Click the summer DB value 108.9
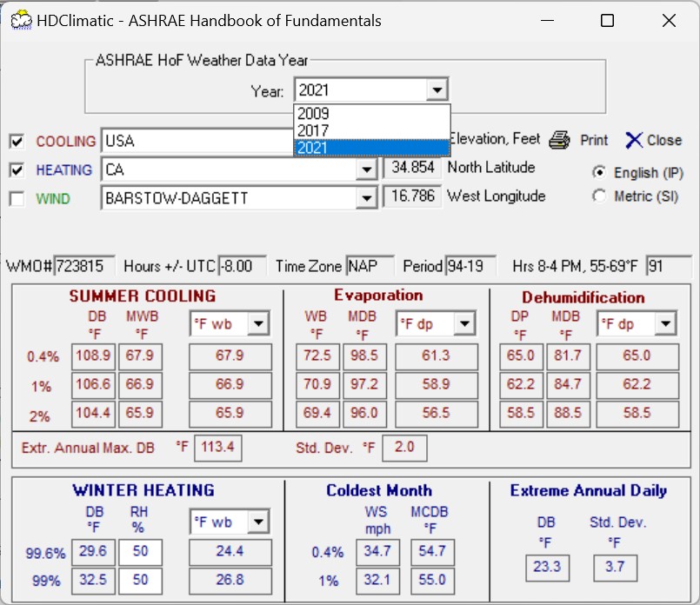700x605 pixels. [x=93, y=356]
